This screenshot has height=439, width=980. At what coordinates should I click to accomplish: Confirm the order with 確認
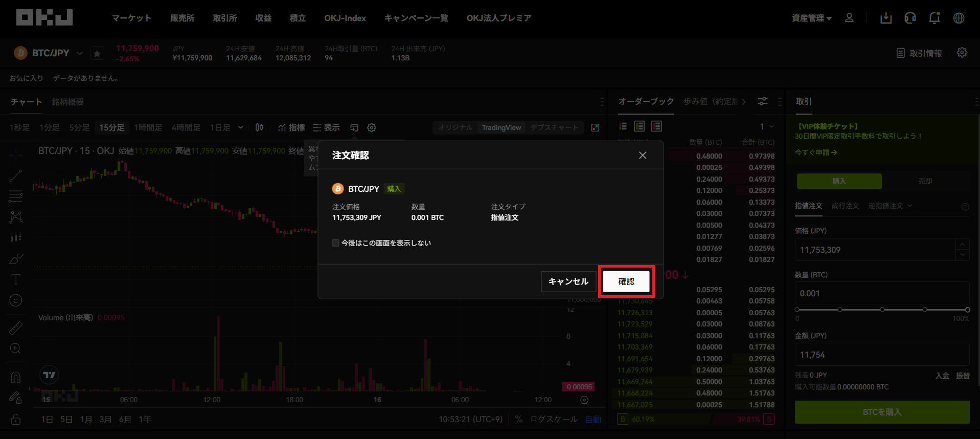pyautogui.click(x=626, y=281)
